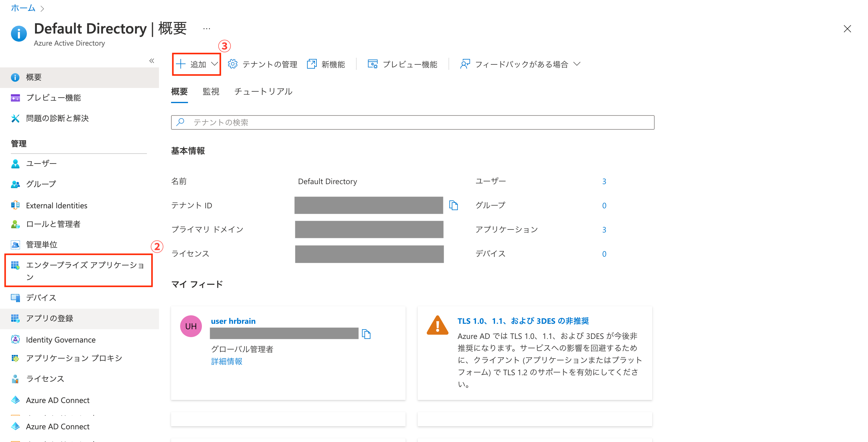Click the 管理単位 icon

[15, 245]
